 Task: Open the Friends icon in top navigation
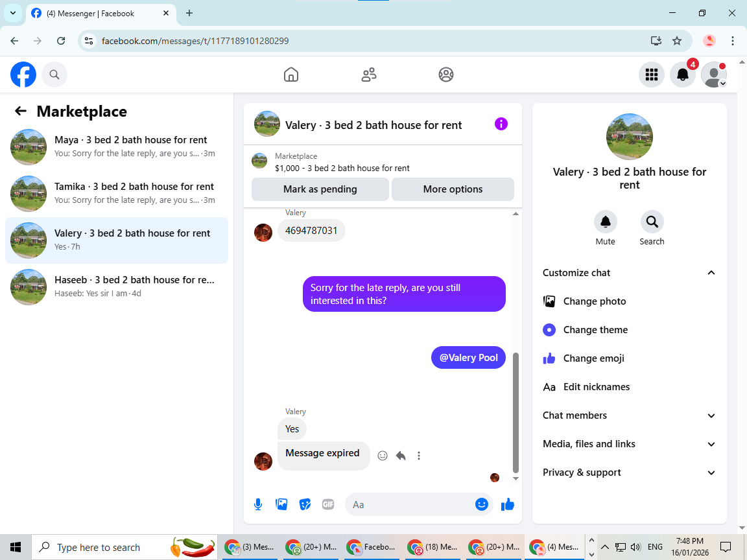[x=369, y=75]
